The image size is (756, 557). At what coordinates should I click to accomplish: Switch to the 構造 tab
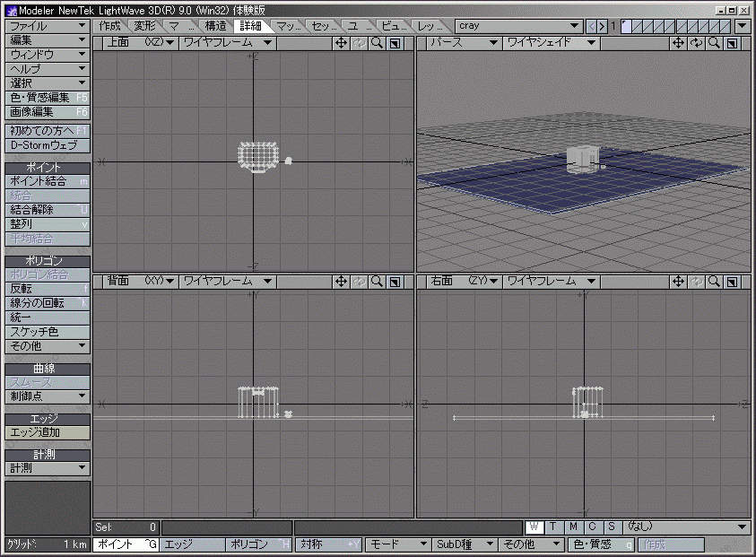(215, 26)
